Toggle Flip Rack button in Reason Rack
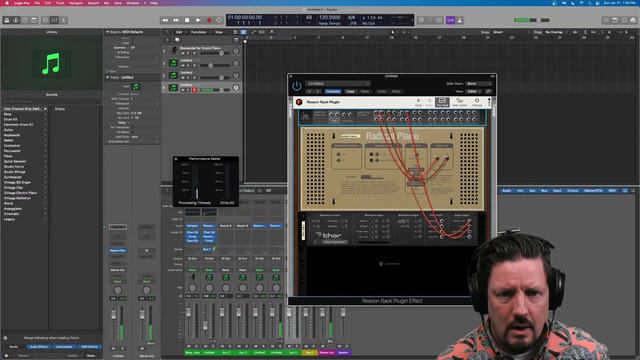This screenshot has height=360, width=640. coord(442,102)
